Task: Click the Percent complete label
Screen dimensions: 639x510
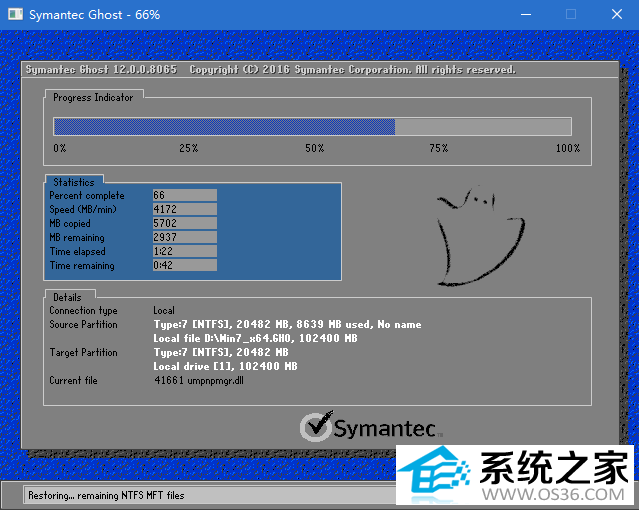Action: pos(87,196)
